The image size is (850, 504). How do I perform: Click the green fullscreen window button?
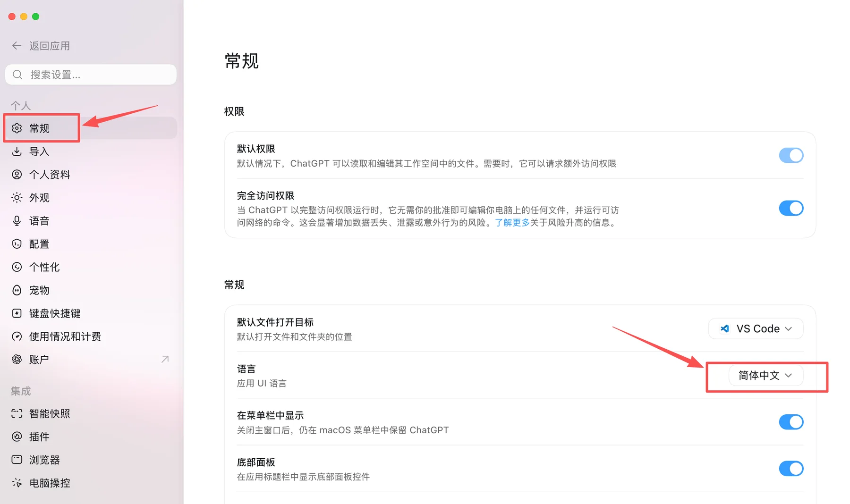pos(35,17)
